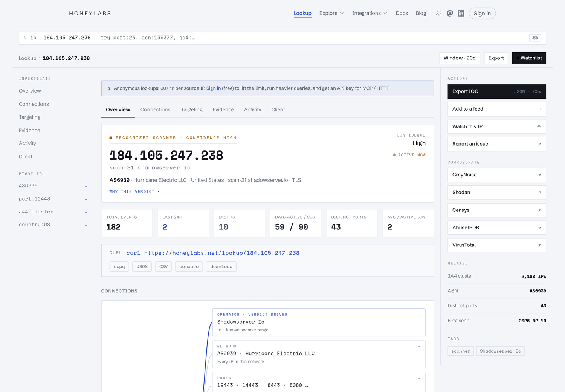Click the external arrow on AbuseIPDB

pos(539,228)
